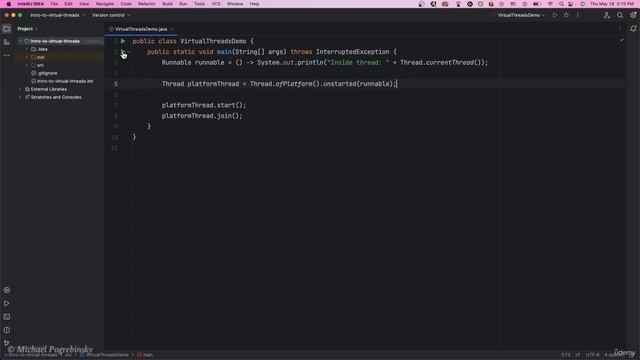The width and height of the screenshot is (640, 360).
Task: Open the Apple menu
Action: 9,4
